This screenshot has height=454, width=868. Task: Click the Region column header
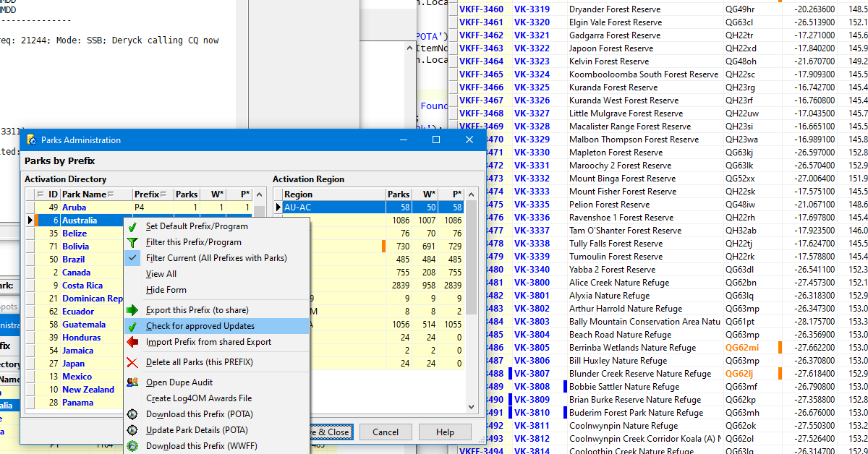pyautogui.click(x=334, y=194)
